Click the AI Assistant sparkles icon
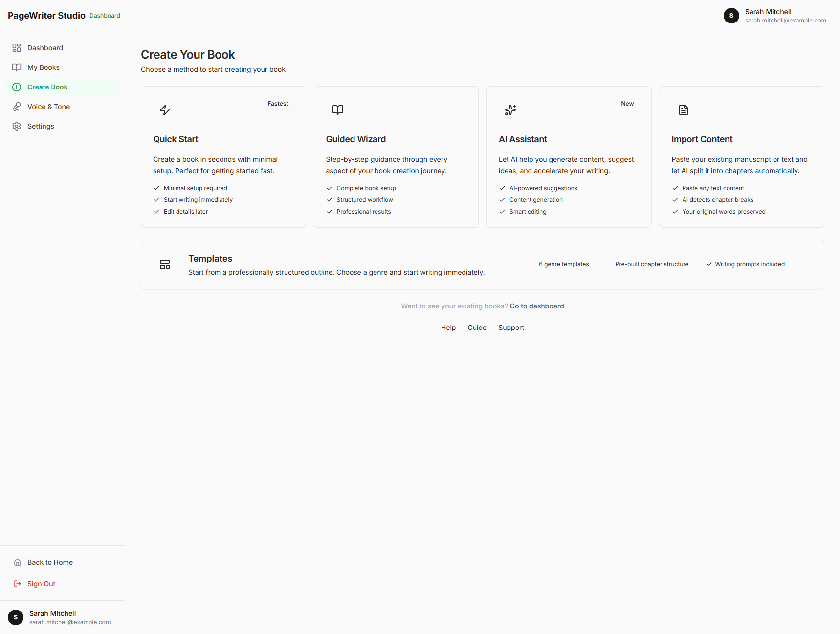The height and width of the screenshot is (634, 840). click(510, 110)
